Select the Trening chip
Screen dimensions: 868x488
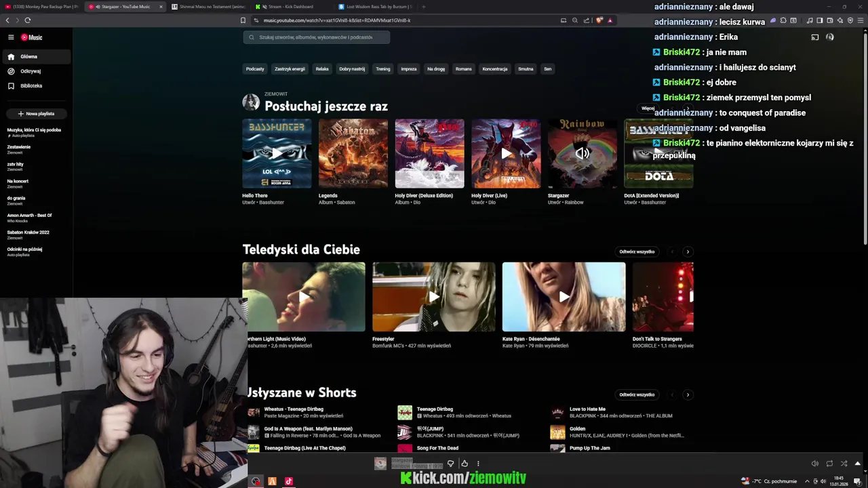pos(383,69)
